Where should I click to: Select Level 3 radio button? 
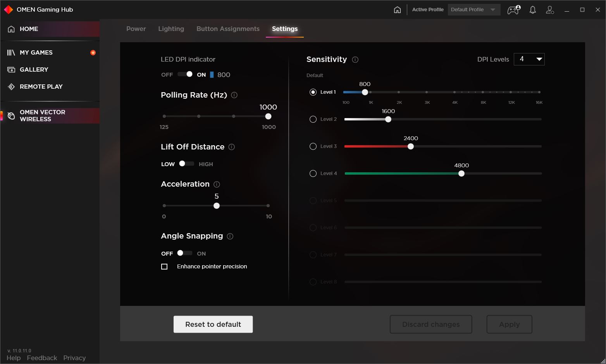[313, 146]
